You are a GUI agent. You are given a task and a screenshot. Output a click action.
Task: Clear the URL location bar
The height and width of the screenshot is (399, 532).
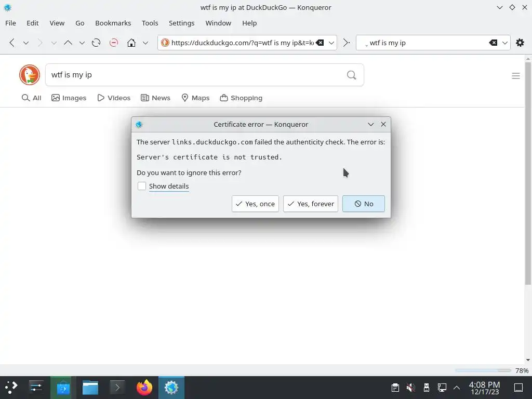320,43
